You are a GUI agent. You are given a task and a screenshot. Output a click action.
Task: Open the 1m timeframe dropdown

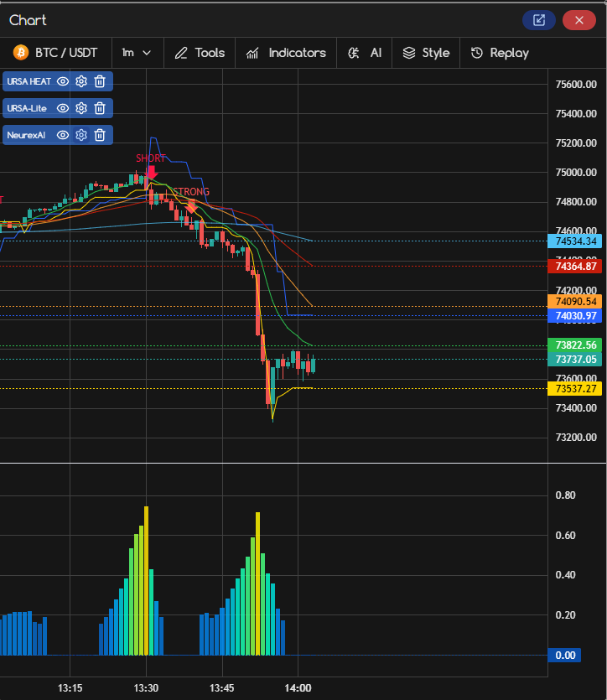137,53
